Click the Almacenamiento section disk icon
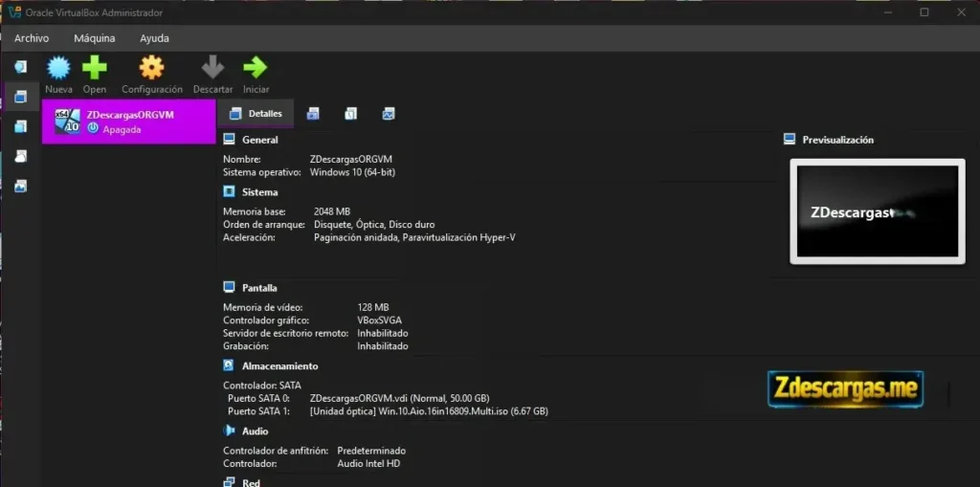 point(230,365)
